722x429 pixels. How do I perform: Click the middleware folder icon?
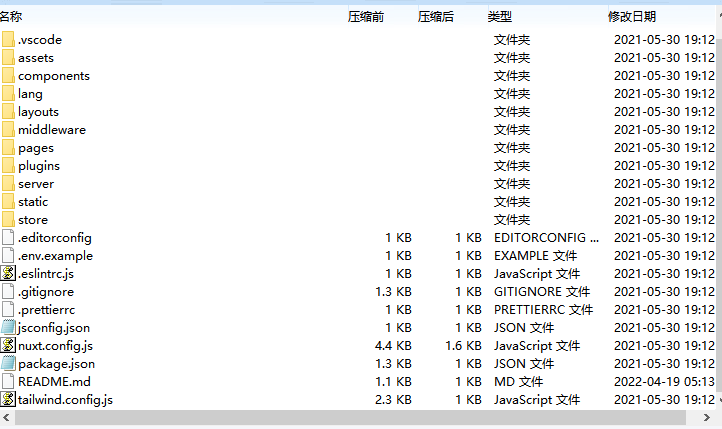point(8,130)
